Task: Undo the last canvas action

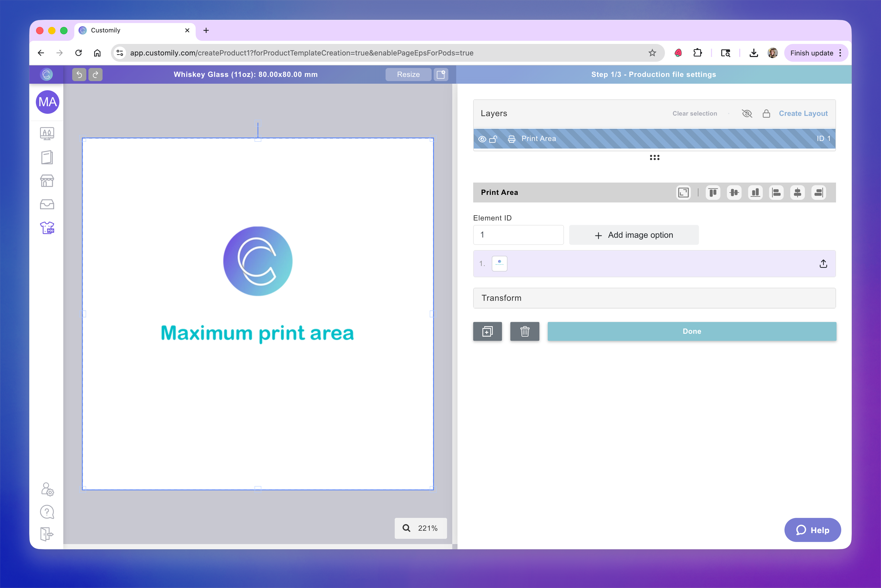Action: 79,74
